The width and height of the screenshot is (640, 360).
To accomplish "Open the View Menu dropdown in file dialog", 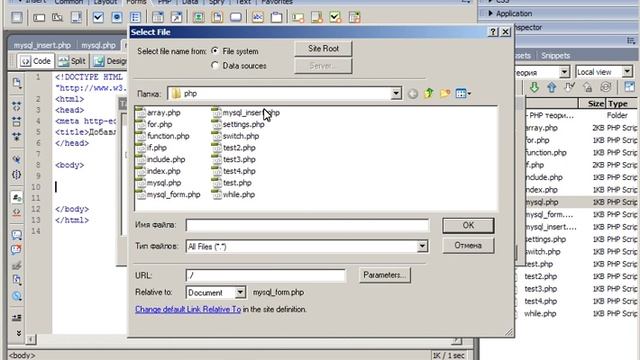I will (463, 93).
